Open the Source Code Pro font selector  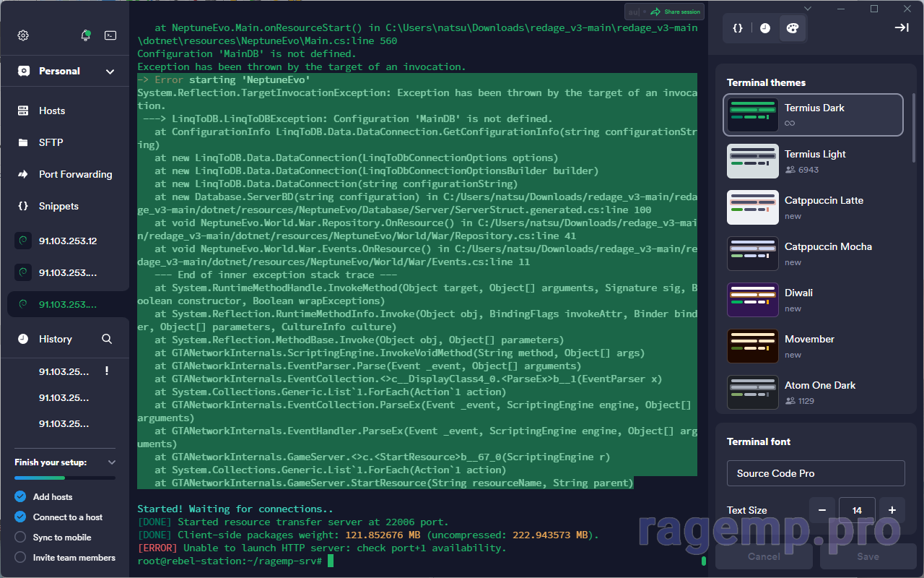815,473
